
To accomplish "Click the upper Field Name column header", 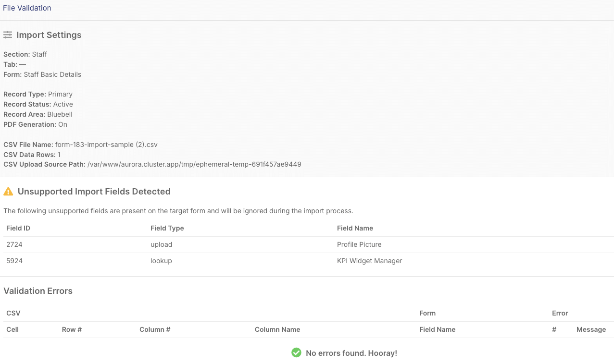I will click(355, 228).
